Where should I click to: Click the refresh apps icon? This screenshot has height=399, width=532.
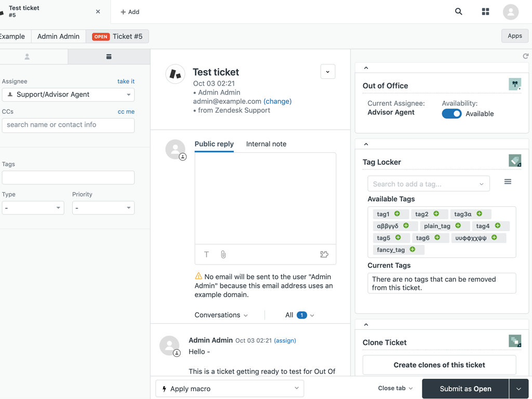526,56
